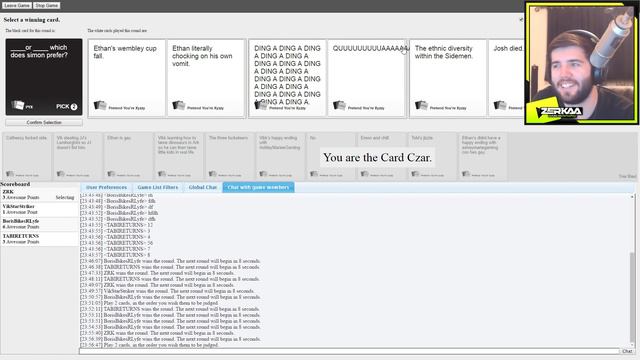The height and width of the screenshot is (360, 640).
Task: Pick the "The ethnic diversity within the Sidemen" card
Action: tap(448, 78)
